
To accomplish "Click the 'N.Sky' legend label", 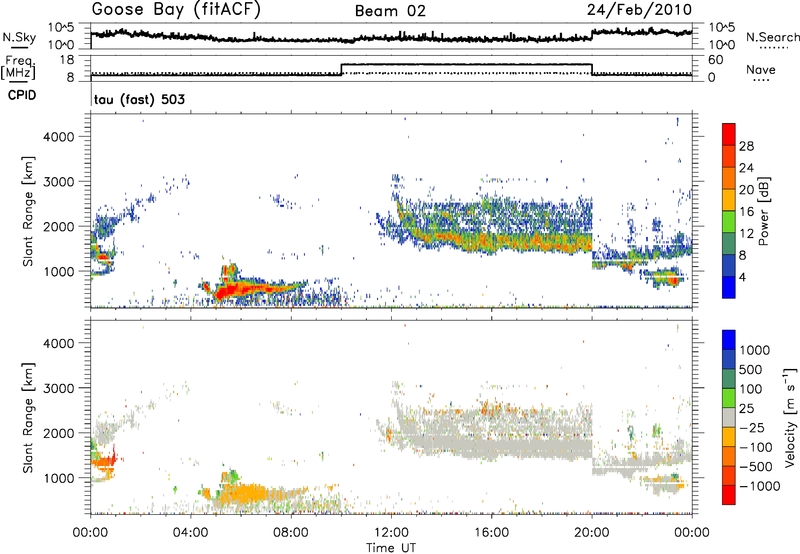I will [19, 37].
